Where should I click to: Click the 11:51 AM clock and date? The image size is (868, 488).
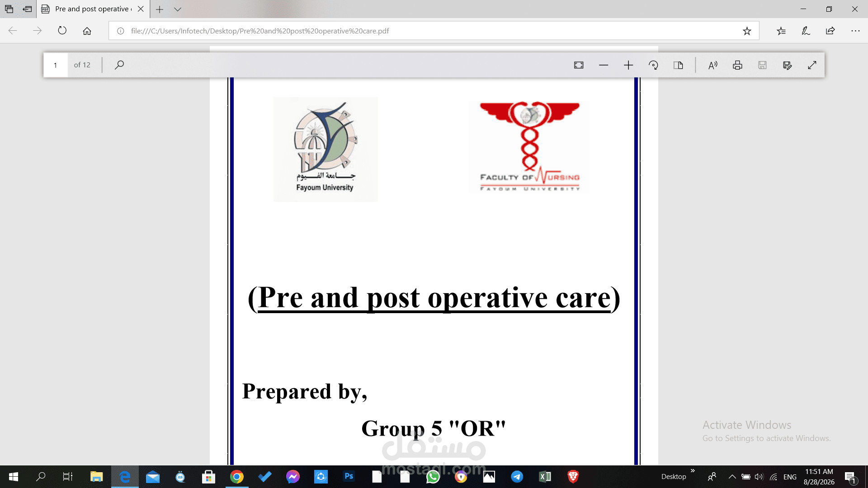pos(819,477)
